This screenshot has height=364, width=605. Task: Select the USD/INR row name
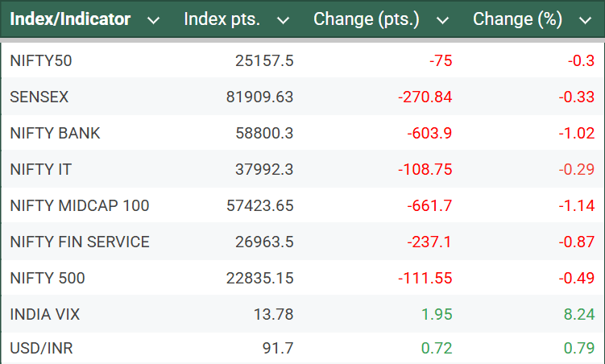[x=40, y=348]
